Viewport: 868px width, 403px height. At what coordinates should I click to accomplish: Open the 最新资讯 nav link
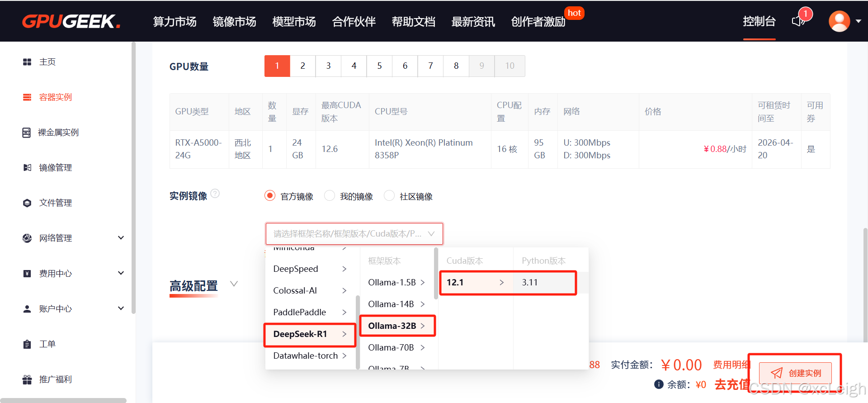[473, 22]
